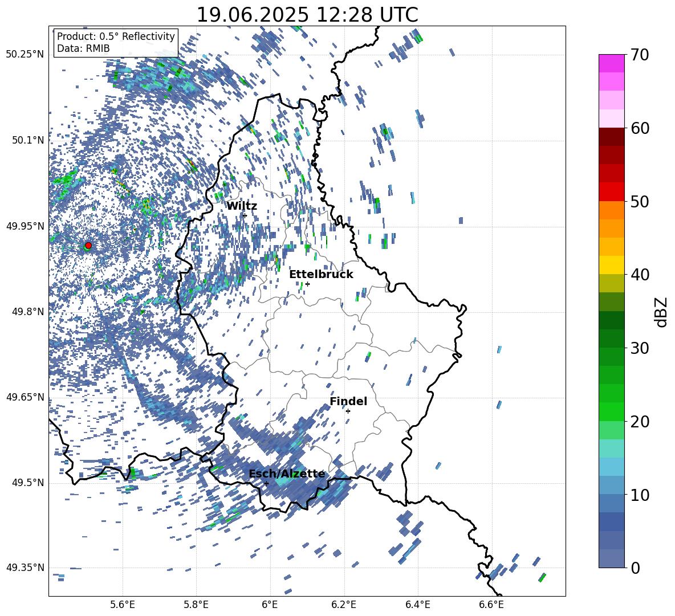
Task: Click the 49.5°N latitude label
Action: (x=29, y=483)
